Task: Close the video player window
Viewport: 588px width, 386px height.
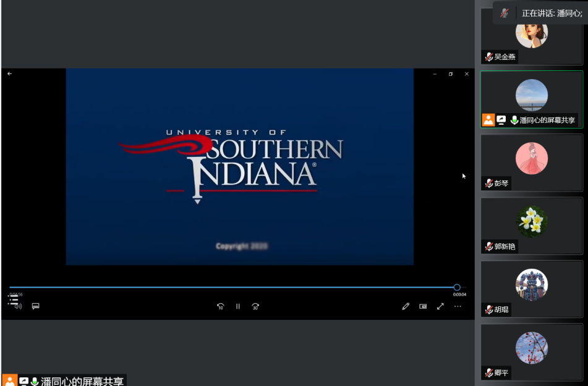Action: [x=466, y=74]
